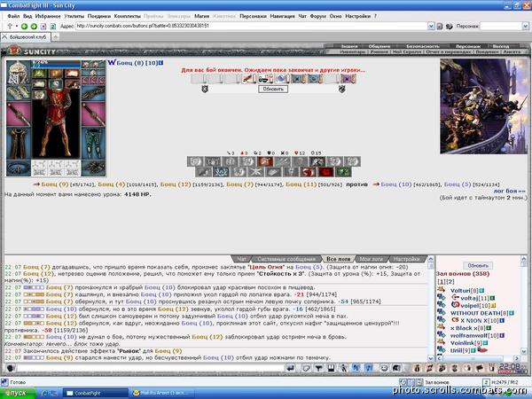The image size is (532, 399).
Task: Click the green leg armor slot
Action: 93,144
